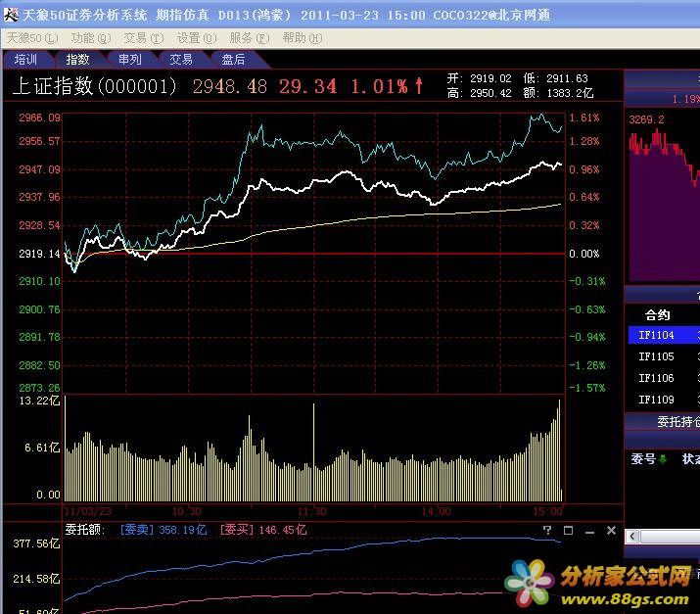Click the 10:30 time axis marker
This screenshot has height=614, width=700.
click(187, 511)
